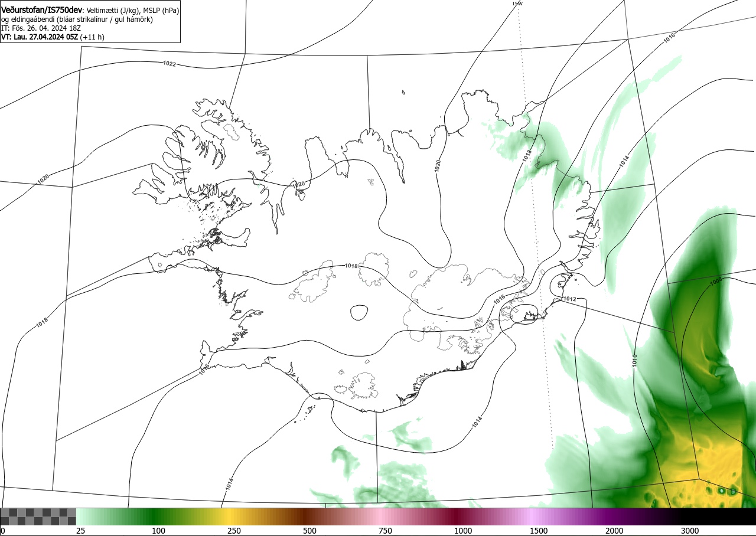Click the gray checkered segment of the color bar

(38, 517)
